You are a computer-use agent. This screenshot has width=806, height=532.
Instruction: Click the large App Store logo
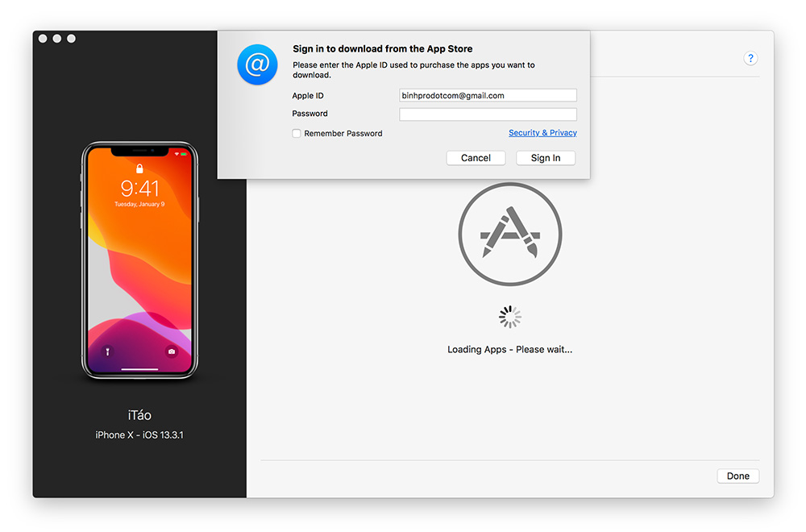click(x=510, y=234)
